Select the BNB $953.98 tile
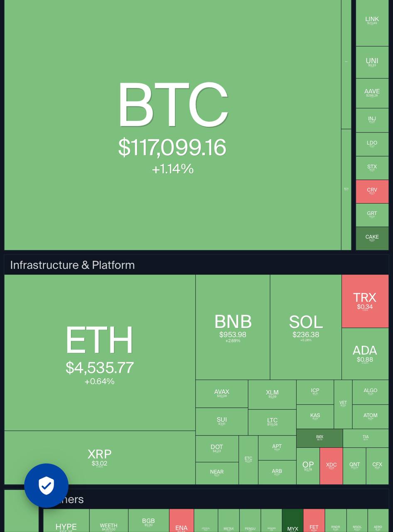 coord(233,327)
